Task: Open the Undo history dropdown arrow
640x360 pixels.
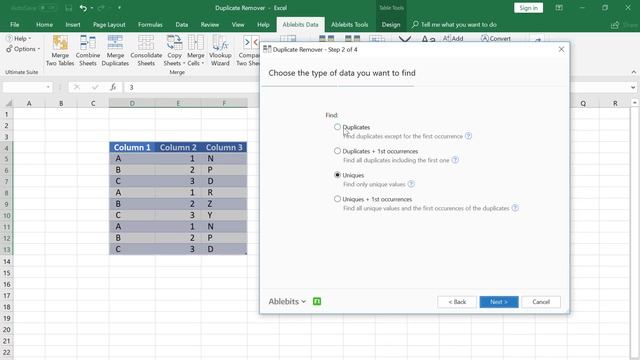Action: click(92, 8)
